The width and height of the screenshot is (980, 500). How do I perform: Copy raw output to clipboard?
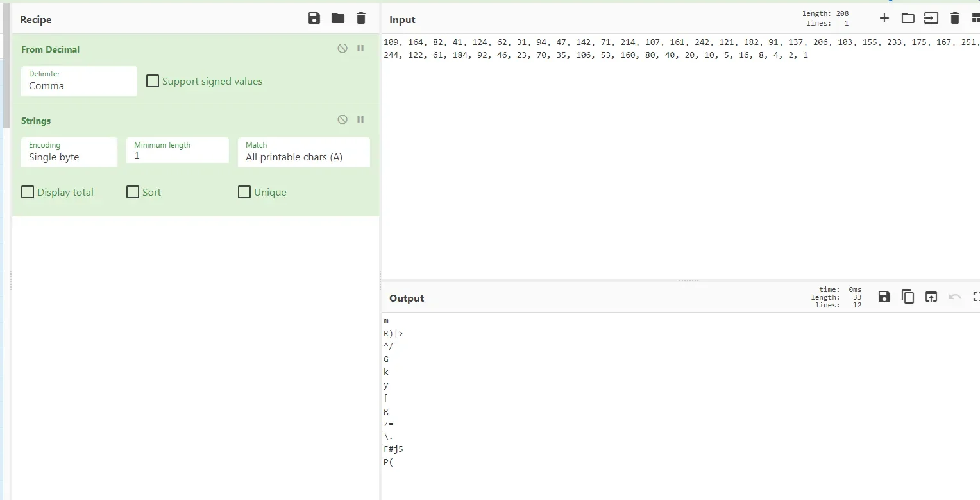coord(908,297)
